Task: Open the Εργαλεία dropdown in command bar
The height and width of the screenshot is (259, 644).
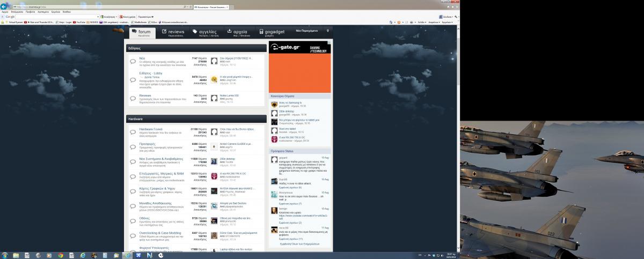Action: tap(449, 23)
